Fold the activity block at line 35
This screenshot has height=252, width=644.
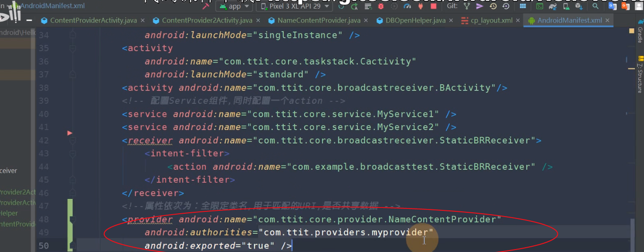point(72,48)
